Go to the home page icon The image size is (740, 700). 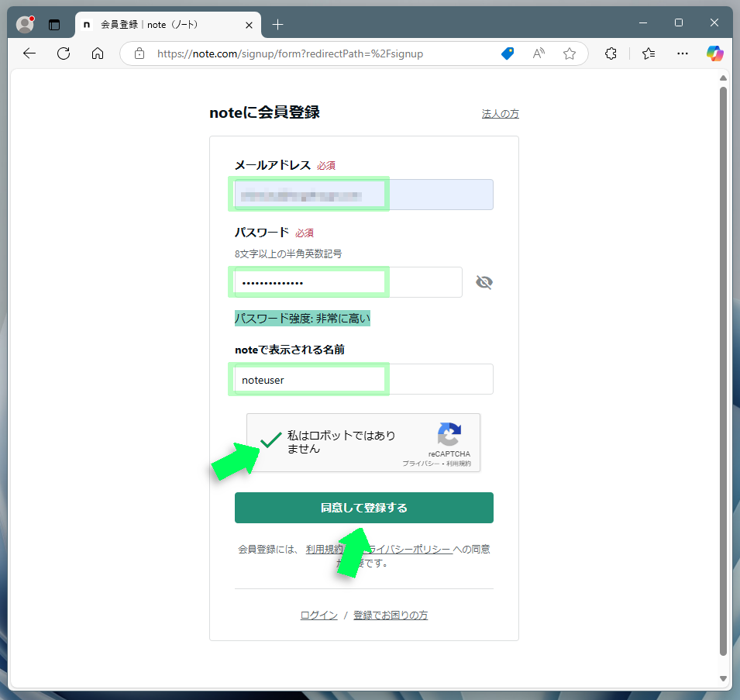98,53
